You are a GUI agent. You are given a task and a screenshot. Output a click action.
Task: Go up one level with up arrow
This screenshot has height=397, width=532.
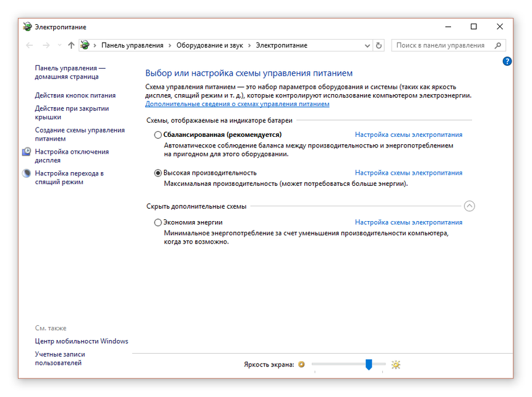[x=71, y=45]
